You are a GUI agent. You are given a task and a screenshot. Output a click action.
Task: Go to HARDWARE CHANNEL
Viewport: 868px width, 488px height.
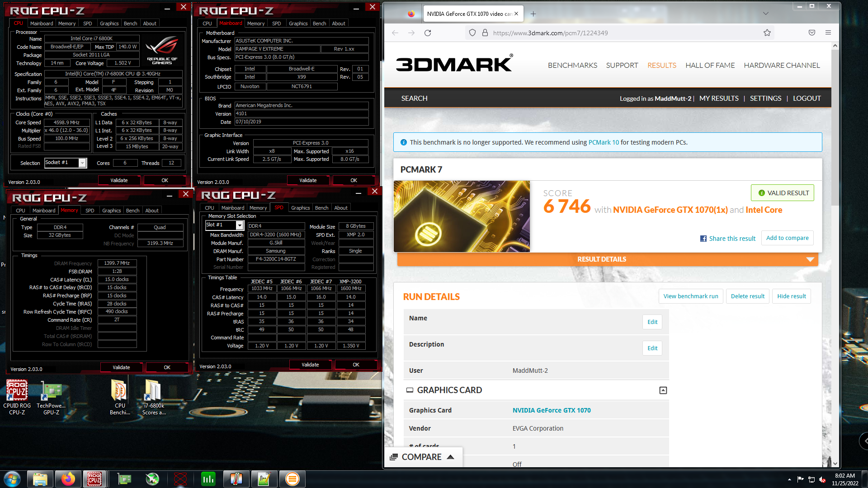(782, 66)
